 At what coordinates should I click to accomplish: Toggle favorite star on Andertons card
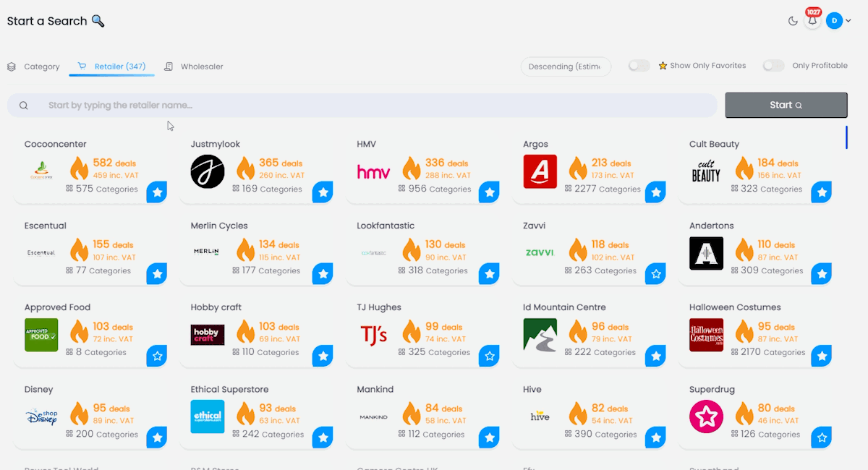click(x=821, y=275)
